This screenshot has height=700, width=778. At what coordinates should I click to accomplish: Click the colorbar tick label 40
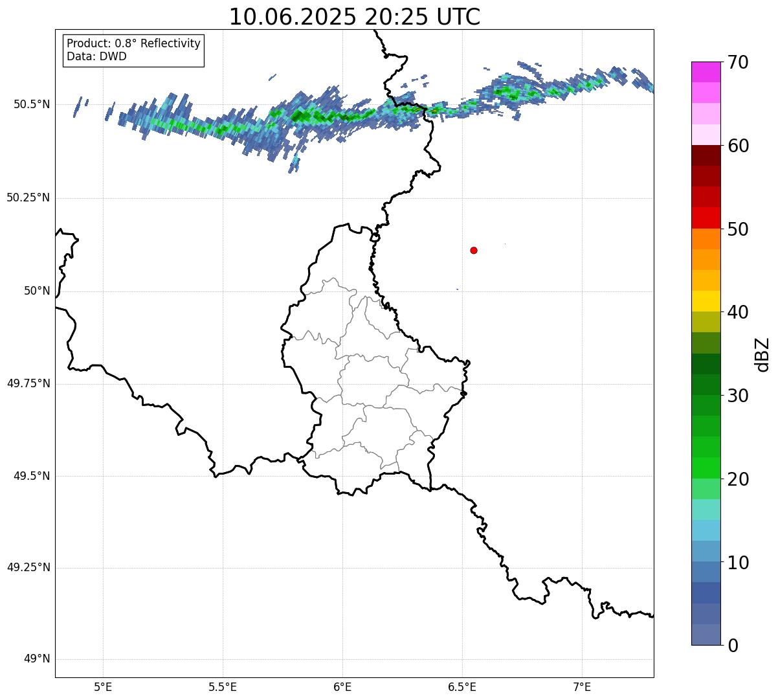click(x=738, y=312)
